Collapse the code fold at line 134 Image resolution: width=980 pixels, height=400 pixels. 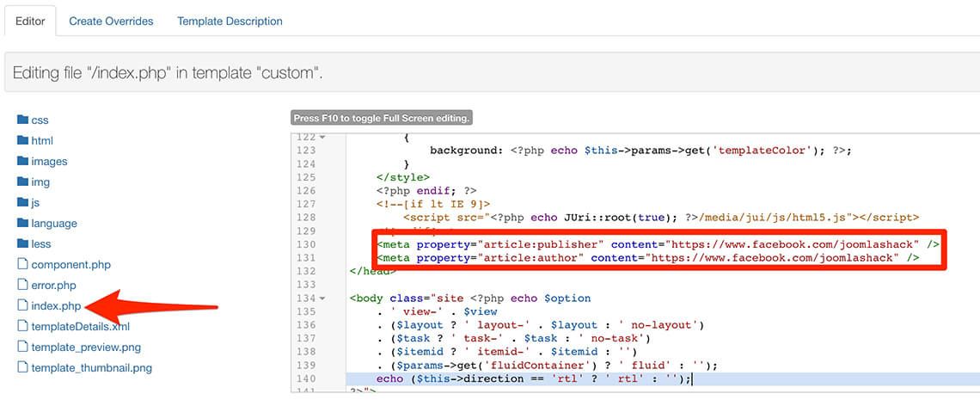(x=322, y=298)
